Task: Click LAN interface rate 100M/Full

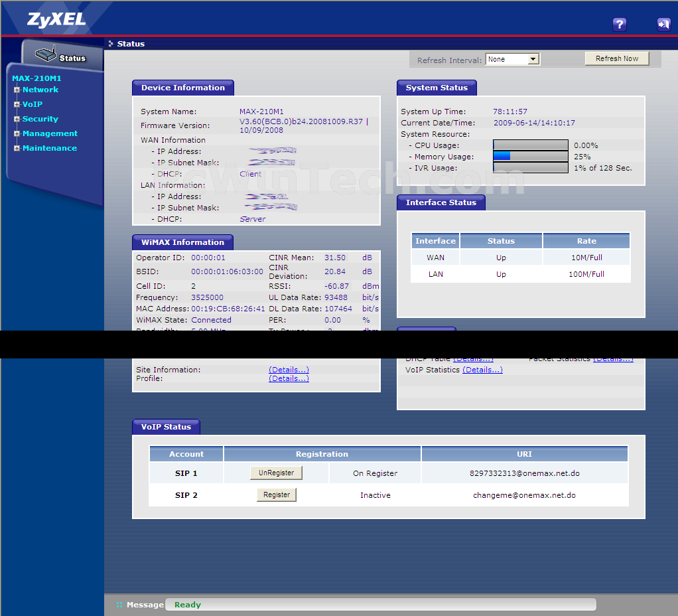Action: (x=586, y=274)
